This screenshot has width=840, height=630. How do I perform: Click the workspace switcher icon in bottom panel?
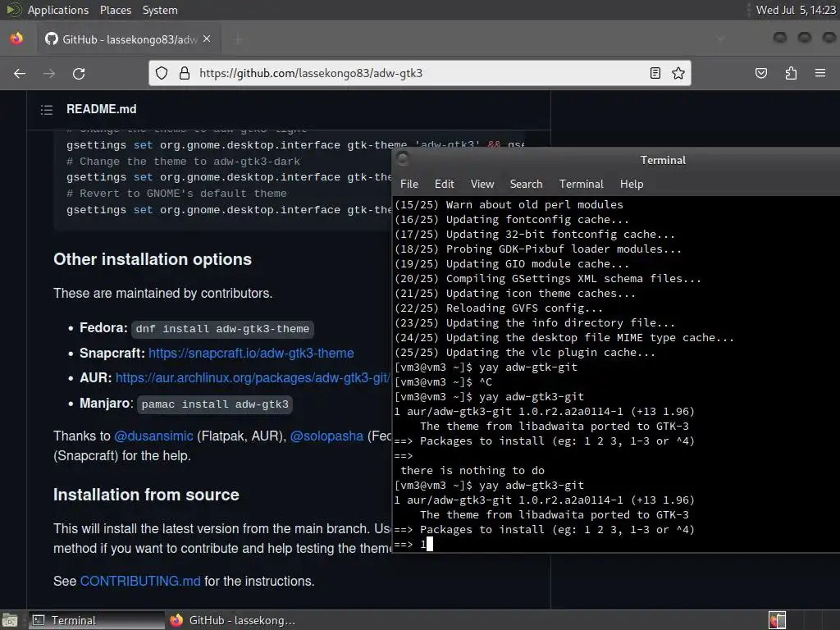(x=777, y=620)
